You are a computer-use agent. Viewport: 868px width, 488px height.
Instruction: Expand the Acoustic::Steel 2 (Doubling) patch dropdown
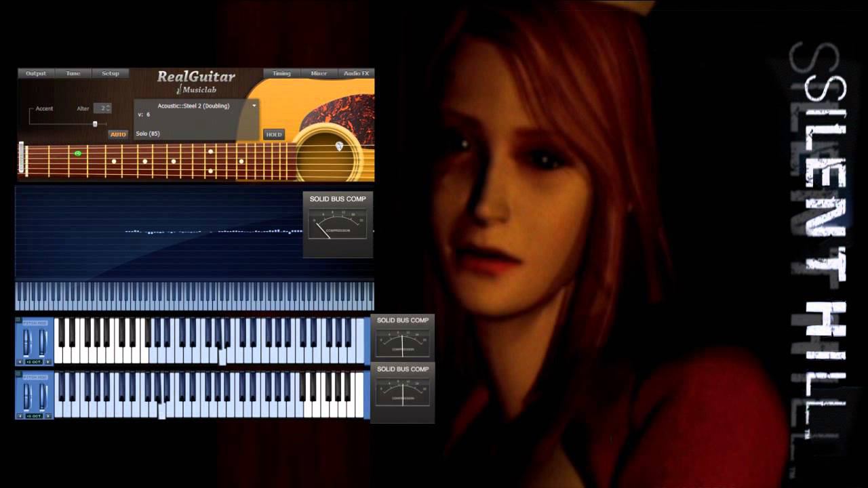click(254, 106)
